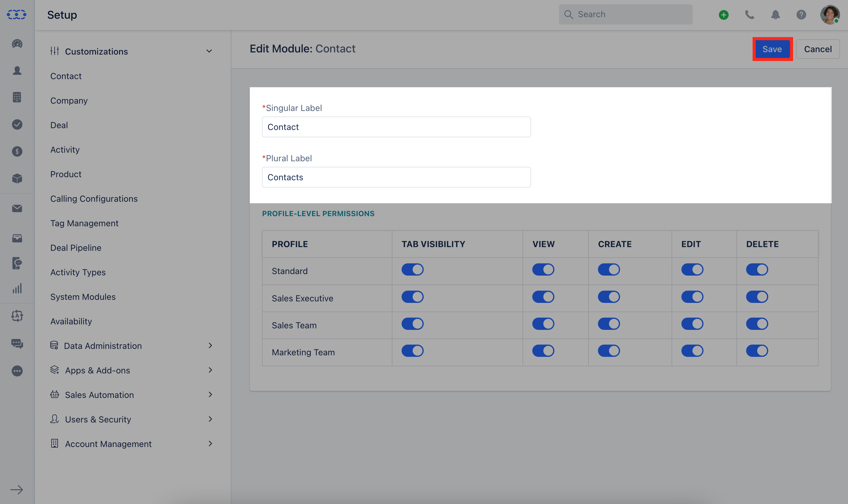Toggle Tab Visibility for Sales Team

pyautogui.click(x=412, y=324)
